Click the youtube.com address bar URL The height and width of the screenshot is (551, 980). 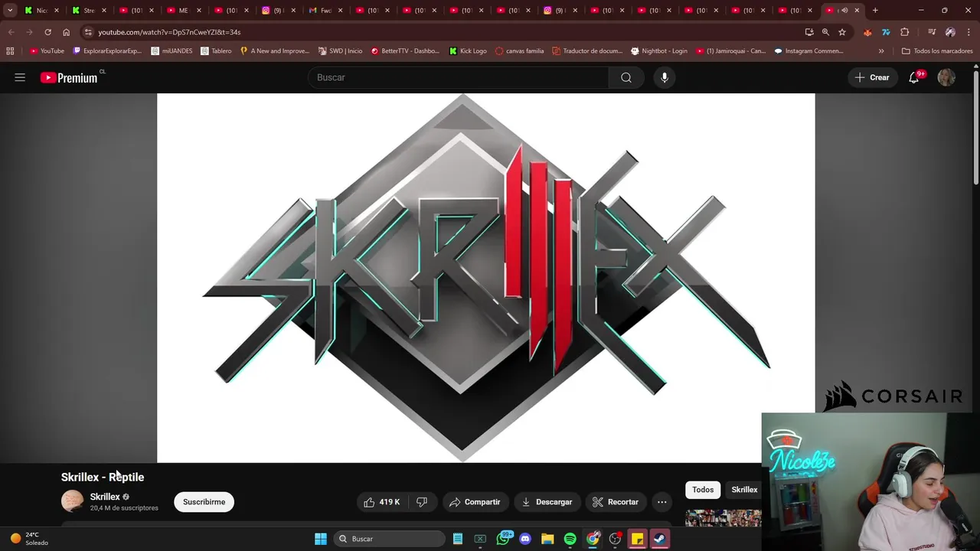(x=169, y=32)
